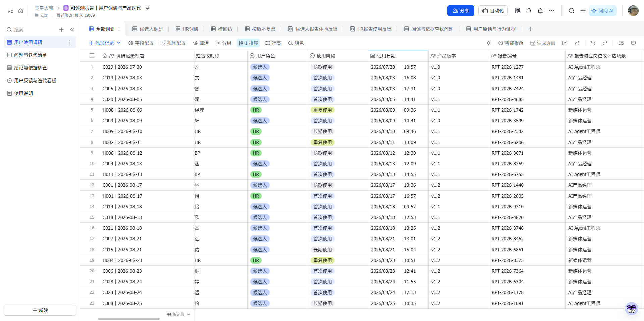Toggle the select-all rows checkbox
The image size is (644, 321).
click(92, 56)
